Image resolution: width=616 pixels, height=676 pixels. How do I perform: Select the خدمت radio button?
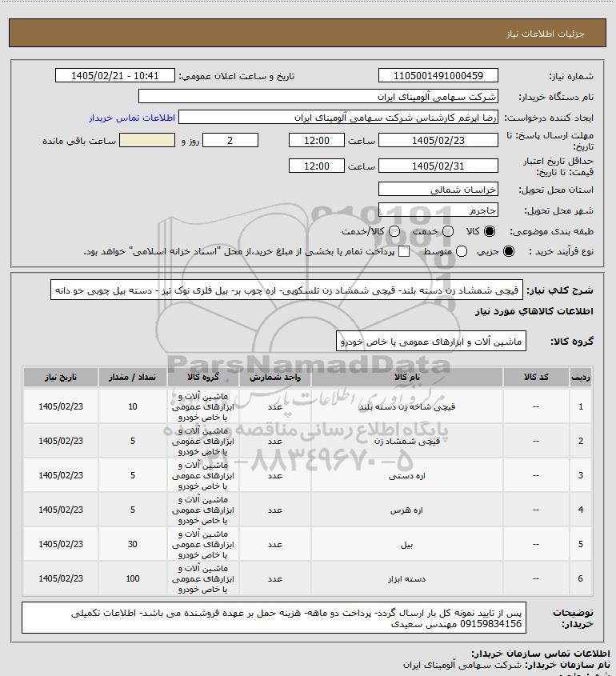click(x=448, y=231)
